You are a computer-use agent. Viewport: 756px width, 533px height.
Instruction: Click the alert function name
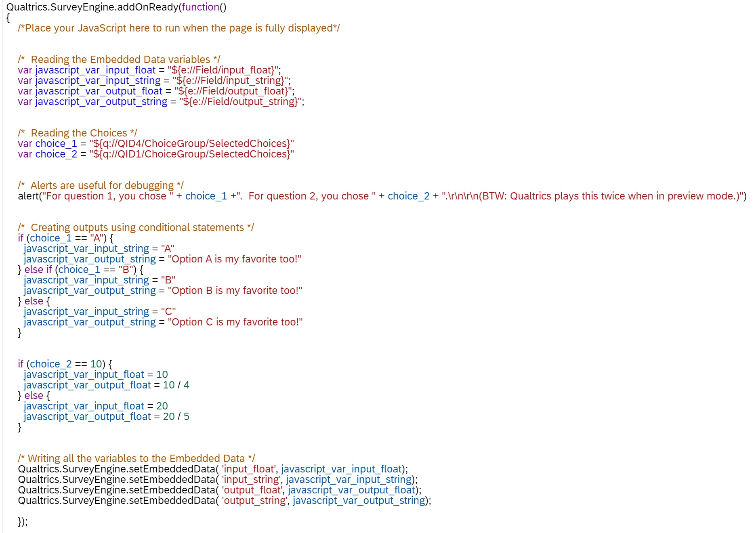pyautogui.click(x=28, y=196)
